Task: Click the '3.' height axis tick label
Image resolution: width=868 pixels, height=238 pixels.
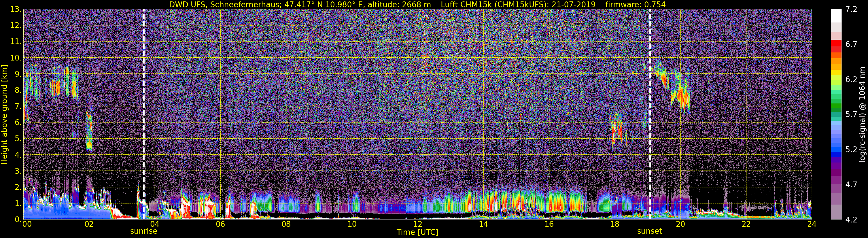Action: (18, 171)
